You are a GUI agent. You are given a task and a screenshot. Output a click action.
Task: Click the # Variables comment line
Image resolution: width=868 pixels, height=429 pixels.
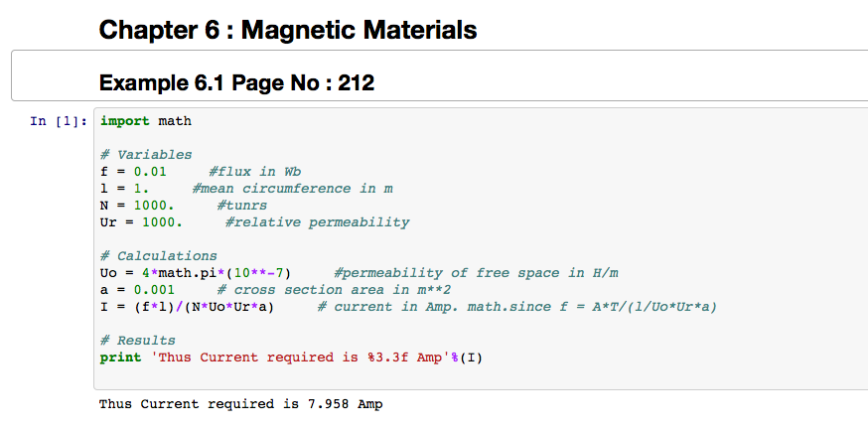[146, 155]
